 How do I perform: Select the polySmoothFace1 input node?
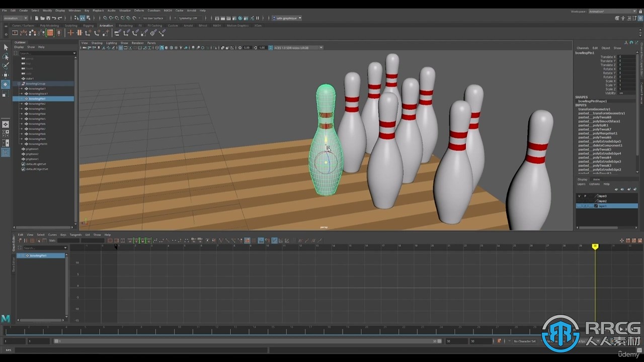599,121
